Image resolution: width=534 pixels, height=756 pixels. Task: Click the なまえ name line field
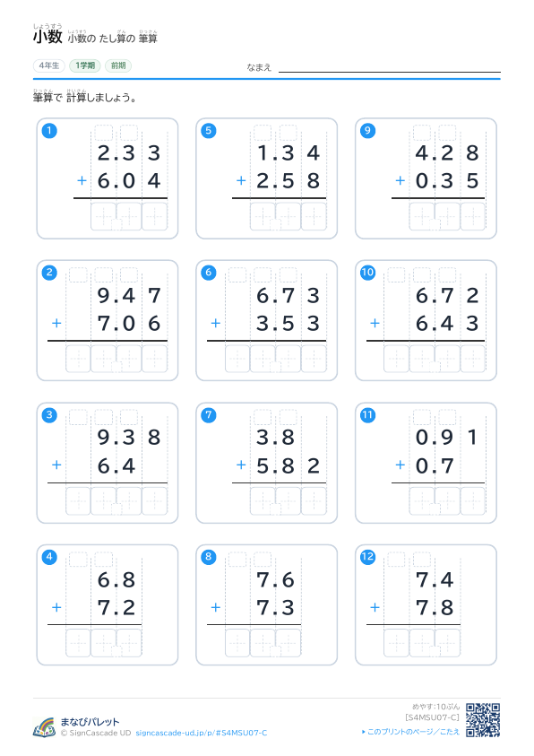(390, 66)
